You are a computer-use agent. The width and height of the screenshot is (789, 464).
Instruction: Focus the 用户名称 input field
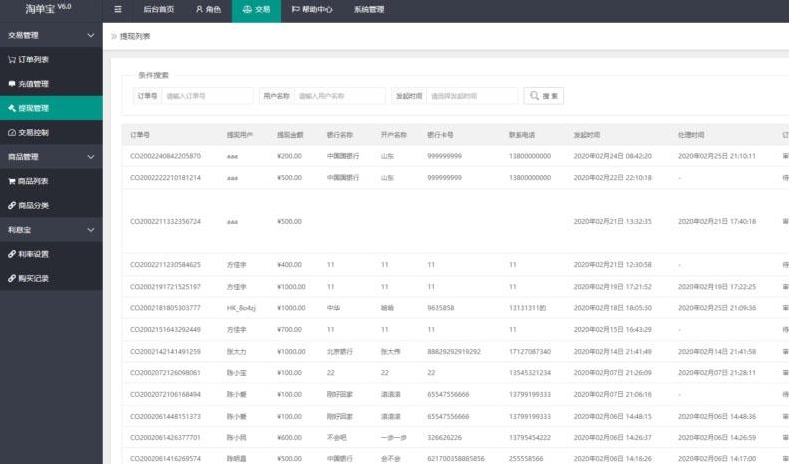point(340,96)
